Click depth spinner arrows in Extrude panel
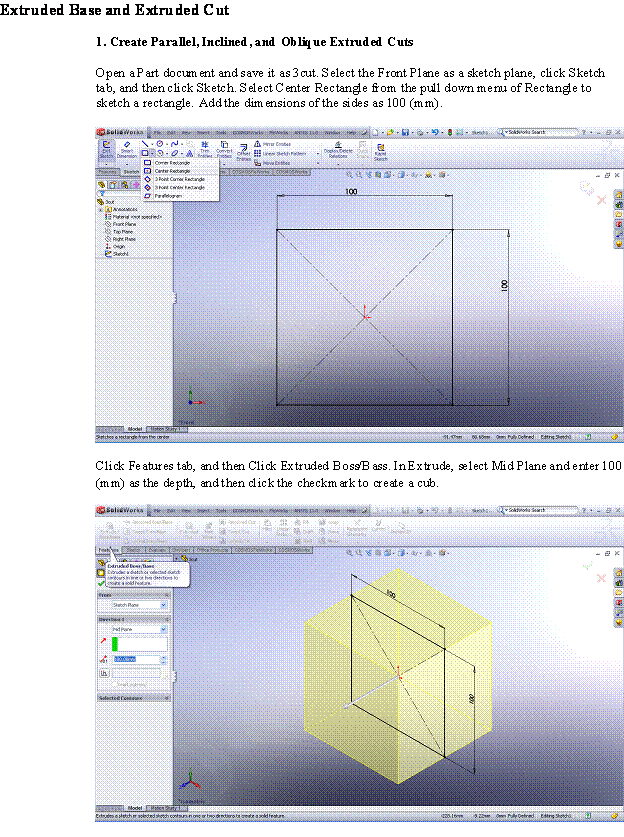Screen dimensions: 624x837 tap(164, 660)
